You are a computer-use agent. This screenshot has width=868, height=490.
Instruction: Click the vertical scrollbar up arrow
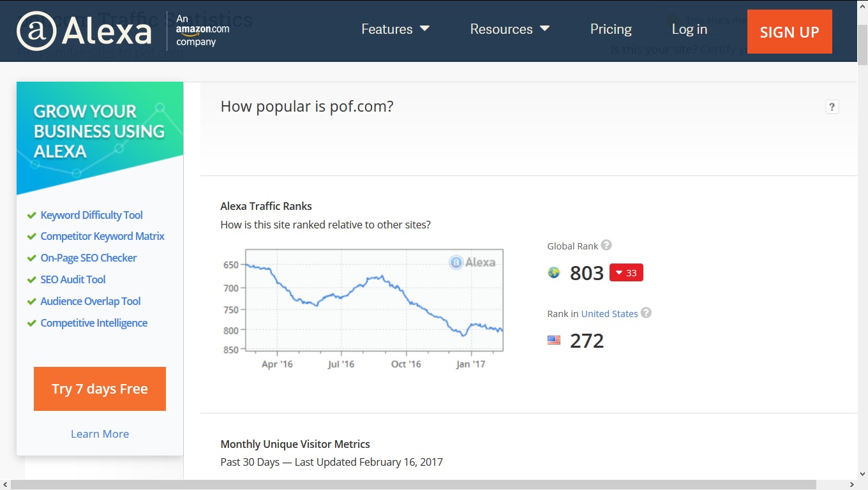tap(862, 6)
